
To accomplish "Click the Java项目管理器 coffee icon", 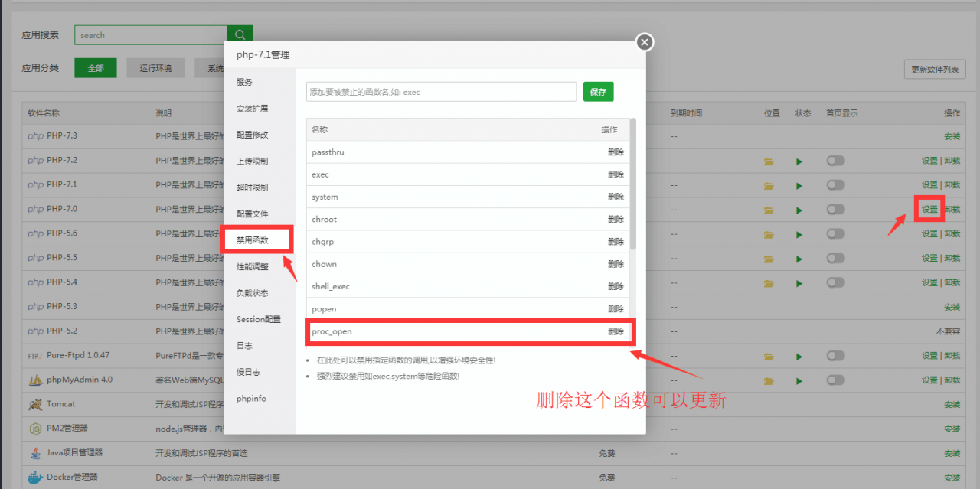I will click(35, 453).
